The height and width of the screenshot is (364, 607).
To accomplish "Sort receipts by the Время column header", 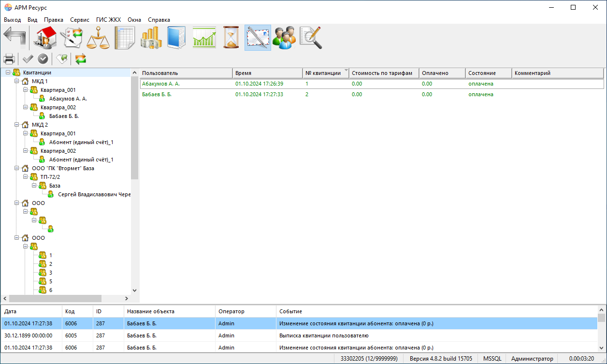I will pyautogui.click(x=268, y=73).
